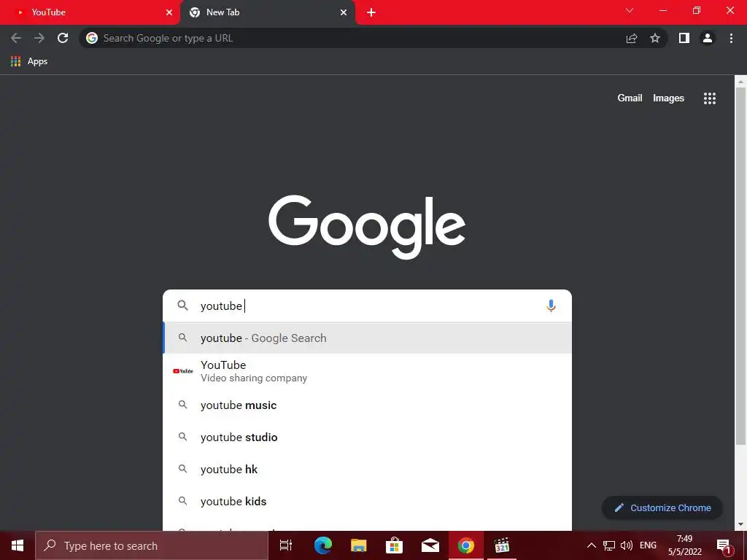Open Microsoft Edge from taskbar

pyautogui.click(x=323, y=545)
